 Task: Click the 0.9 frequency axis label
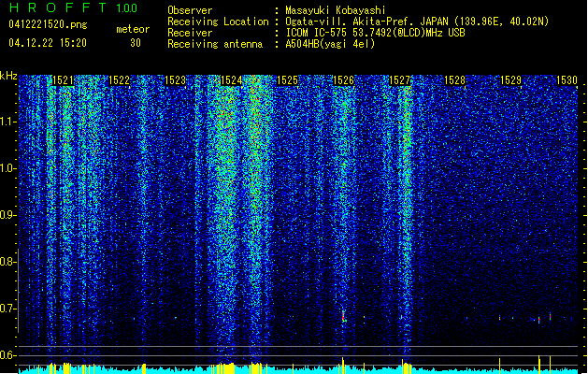[7, 215]
